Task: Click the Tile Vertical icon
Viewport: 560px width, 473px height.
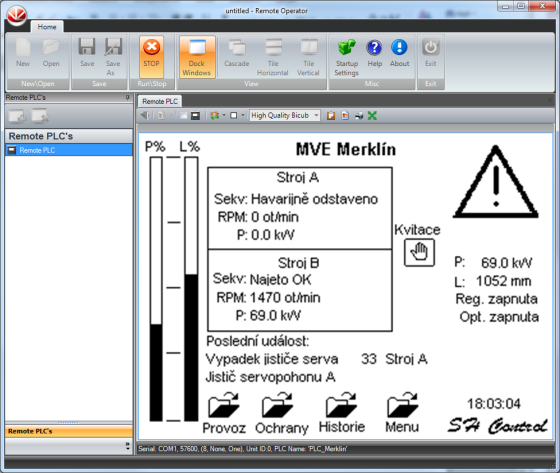Action: pyautogui.click(x=309, y=56)
